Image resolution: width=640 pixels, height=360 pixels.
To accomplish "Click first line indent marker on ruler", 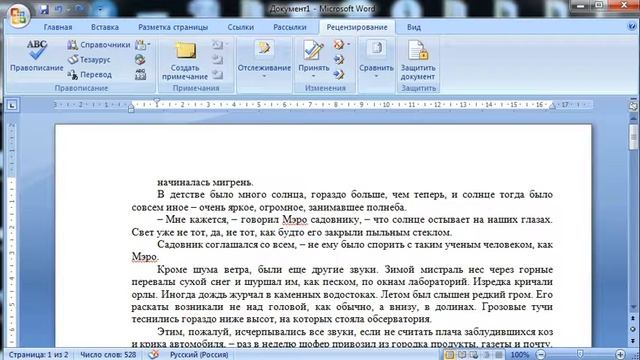I will tap(157, 100).
